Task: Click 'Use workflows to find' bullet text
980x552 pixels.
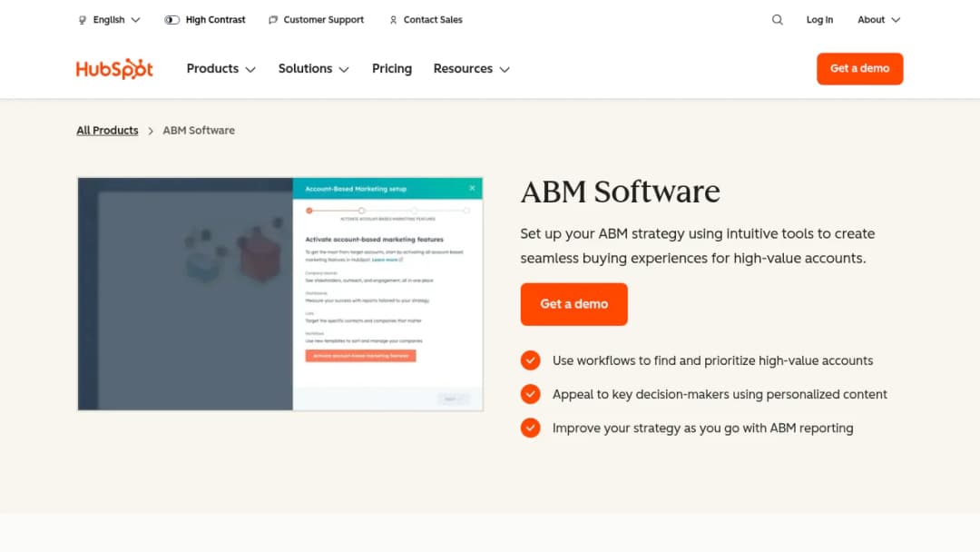Action: click(x=712, y=360)
